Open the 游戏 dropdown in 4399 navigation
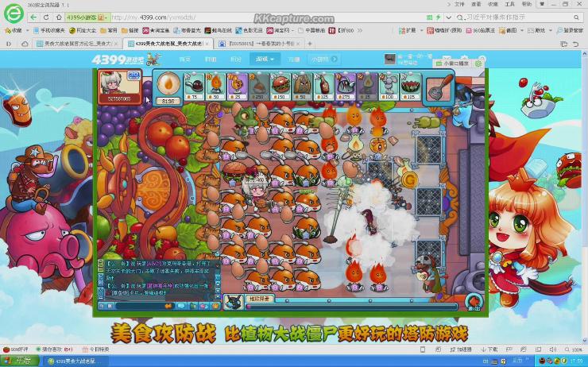Viewport: 588px width, 367px height. pyautogui.click(x=262, y=59)
